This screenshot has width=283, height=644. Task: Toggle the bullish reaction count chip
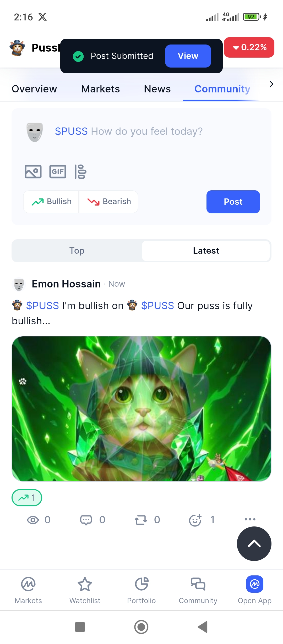[27, 497]
